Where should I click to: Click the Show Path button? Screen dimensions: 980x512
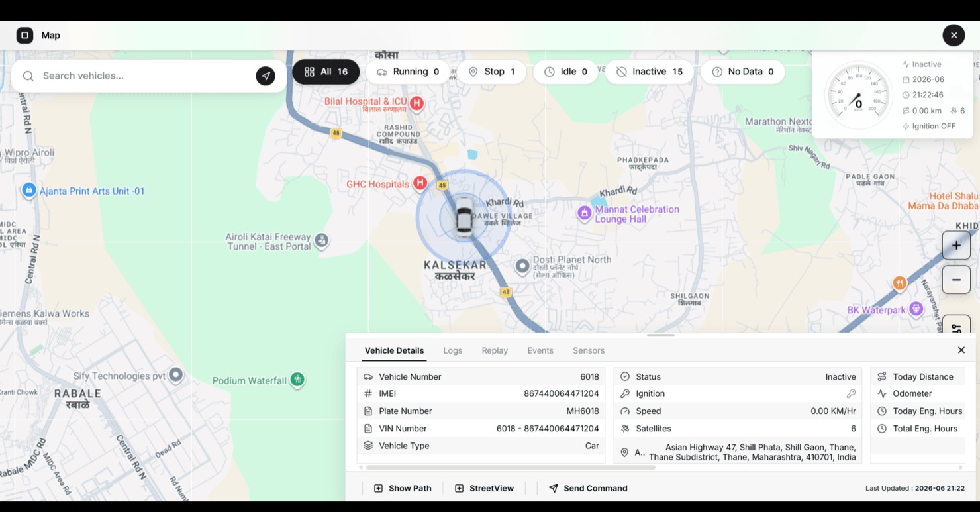click(403, 488)
